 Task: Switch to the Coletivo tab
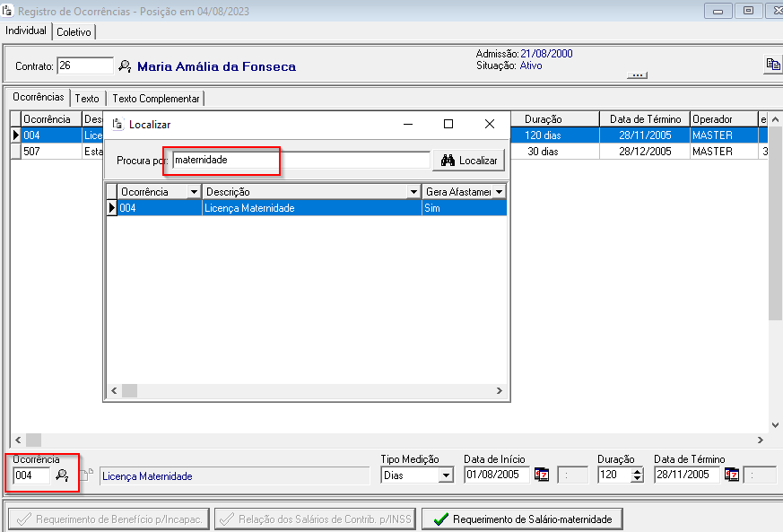tap(74, 31)
